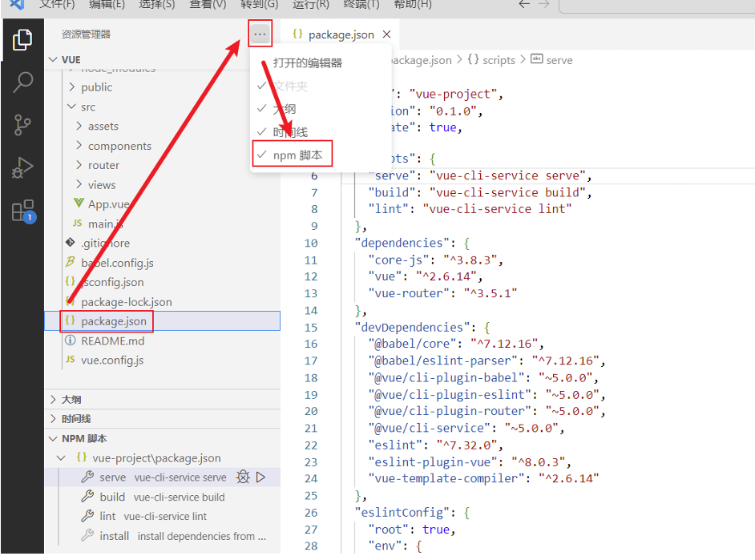Screen dimensions: 755x560
Task: Open the Explorer view in activity bar
Action: (x=22, y=39)
